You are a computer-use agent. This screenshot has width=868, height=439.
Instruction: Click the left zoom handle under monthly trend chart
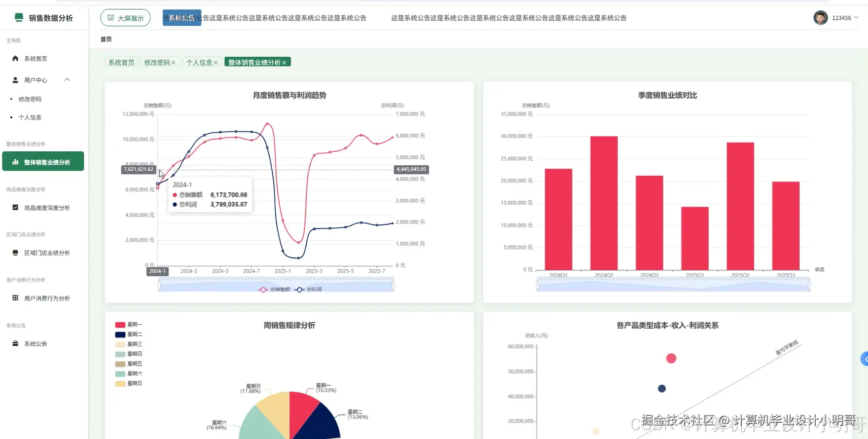(x=159, y=285)
